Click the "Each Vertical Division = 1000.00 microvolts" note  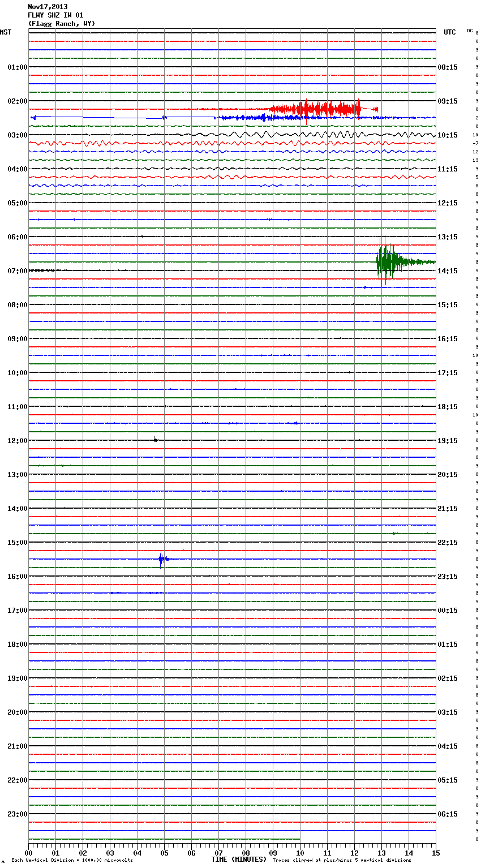click(x=72, y=861)
